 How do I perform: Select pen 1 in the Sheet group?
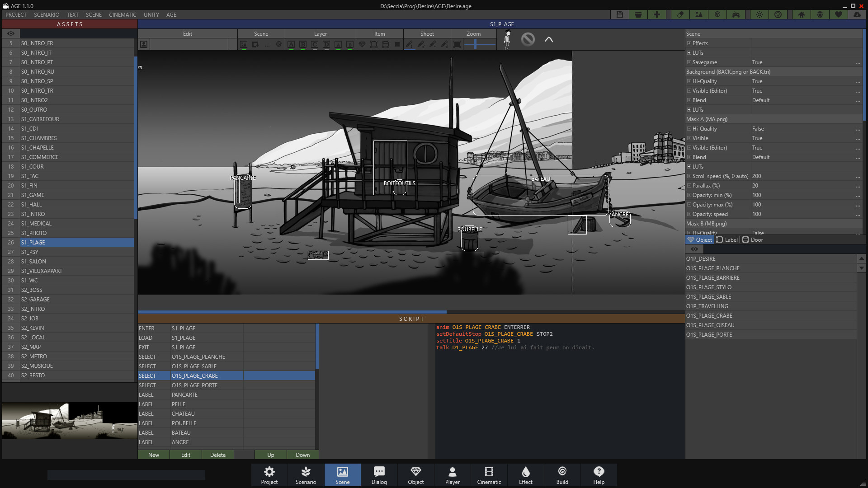point(409,44)
